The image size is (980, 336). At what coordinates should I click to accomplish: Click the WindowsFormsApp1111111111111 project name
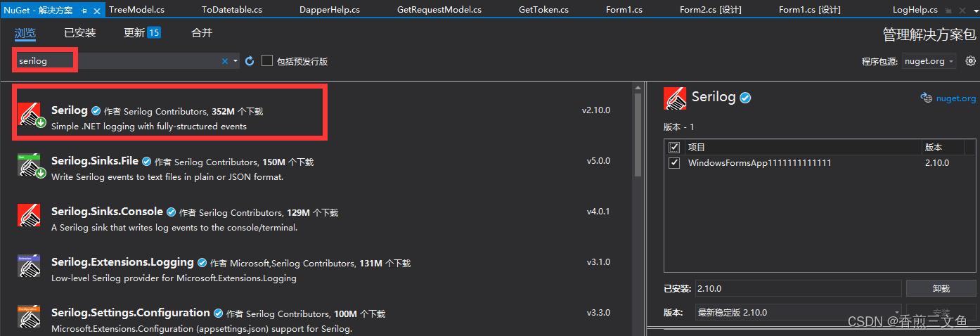coord(760,162)
